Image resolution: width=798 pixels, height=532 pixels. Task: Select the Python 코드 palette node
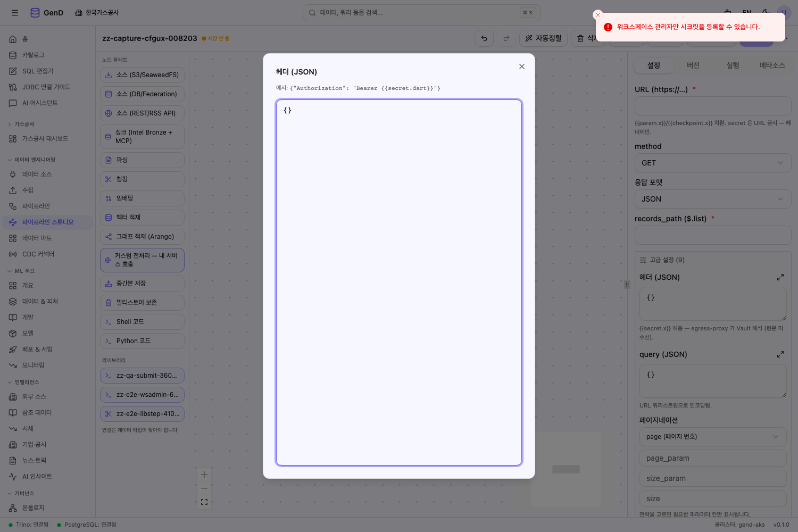pos(142,341)
